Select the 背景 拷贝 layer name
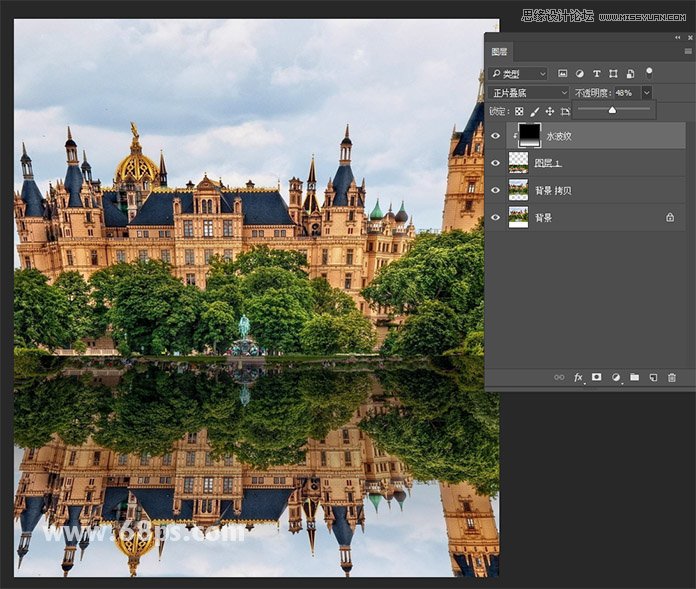 pyautogui.click(x=554, y=190)
